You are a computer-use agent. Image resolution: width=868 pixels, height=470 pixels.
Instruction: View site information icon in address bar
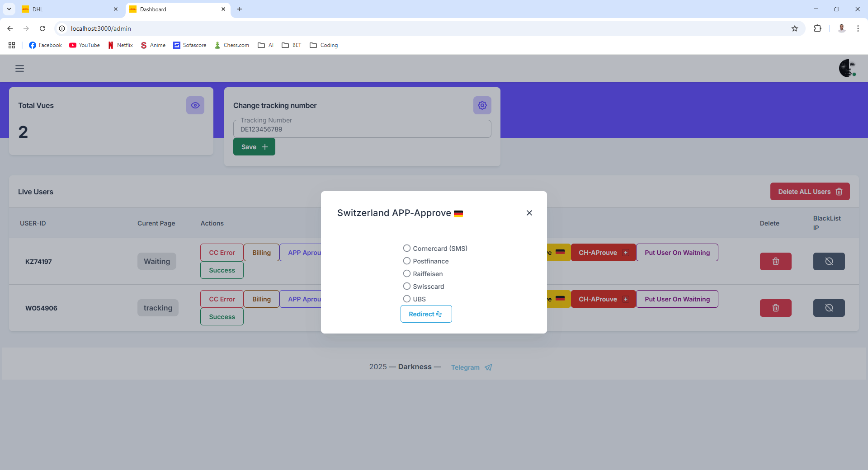[62, 28]
